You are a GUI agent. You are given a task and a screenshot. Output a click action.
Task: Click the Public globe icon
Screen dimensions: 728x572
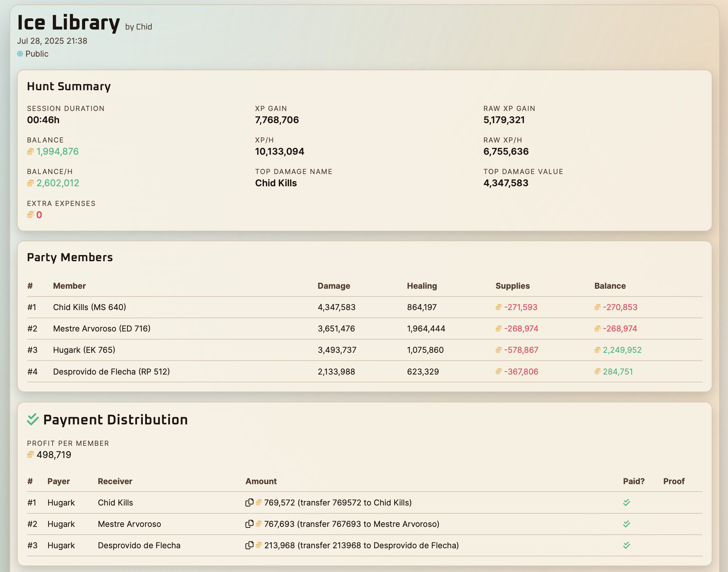click(x=20, y=54)
